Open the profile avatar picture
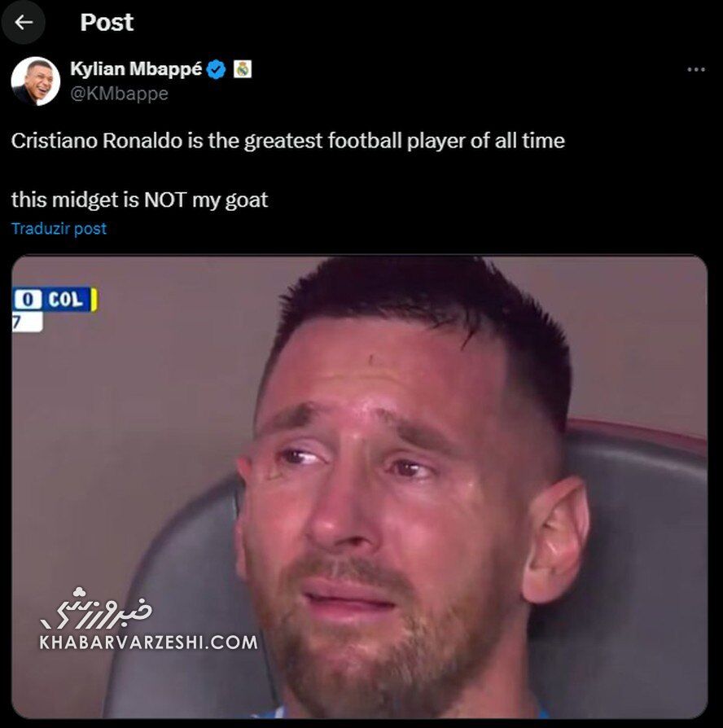 pyautogui.click(x=35, y=81)
